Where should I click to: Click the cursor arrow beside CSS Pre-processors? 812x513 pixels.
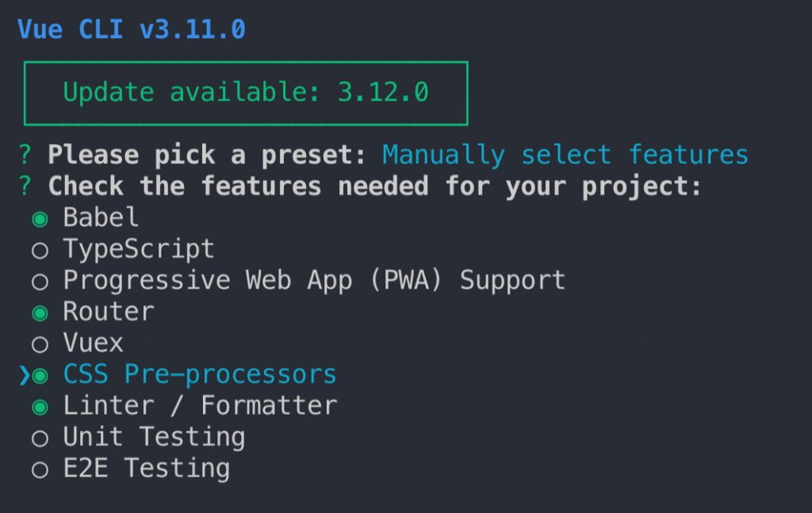click(x=24, y=375)
